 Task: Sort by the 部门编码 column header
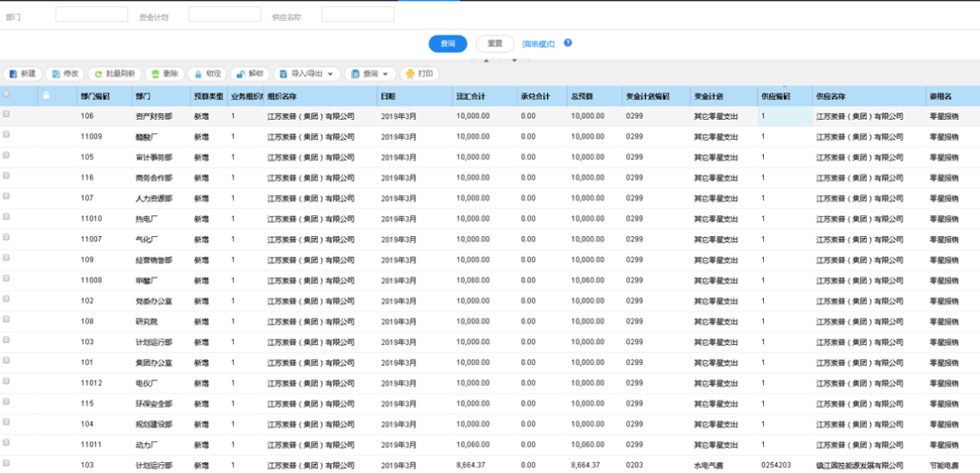click(x=95, y=95)
